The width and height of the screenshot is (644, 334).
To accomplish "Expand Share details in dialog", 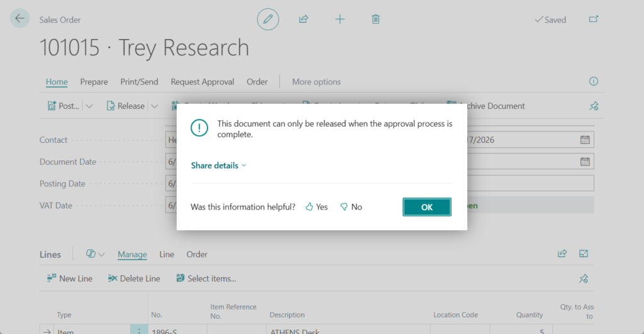I will tap(219, 165).
